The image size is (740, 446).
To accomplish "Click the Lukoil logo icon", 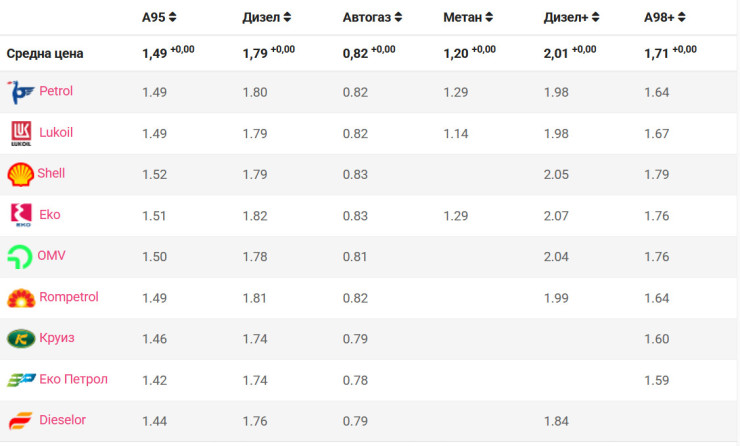I will 21,133.
